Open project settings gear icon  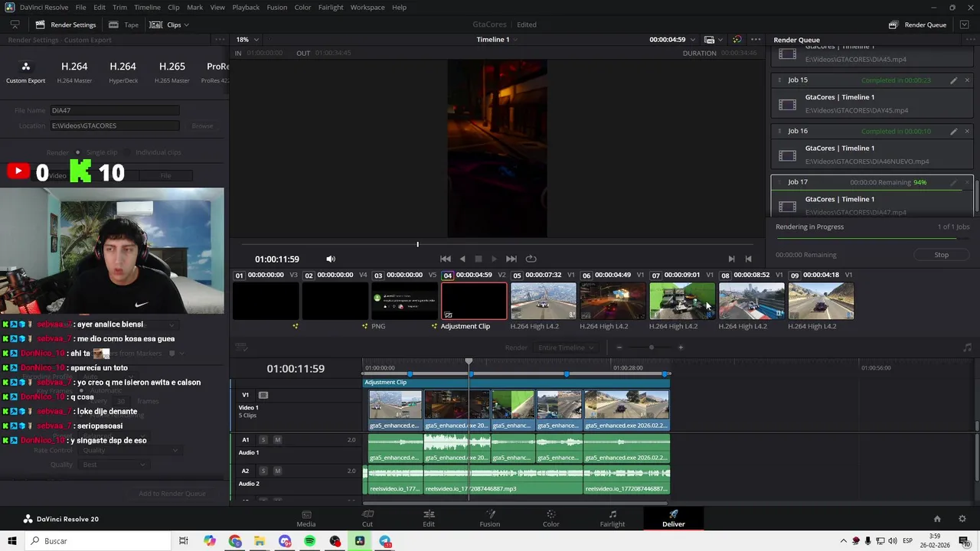[x=962, y=519]
